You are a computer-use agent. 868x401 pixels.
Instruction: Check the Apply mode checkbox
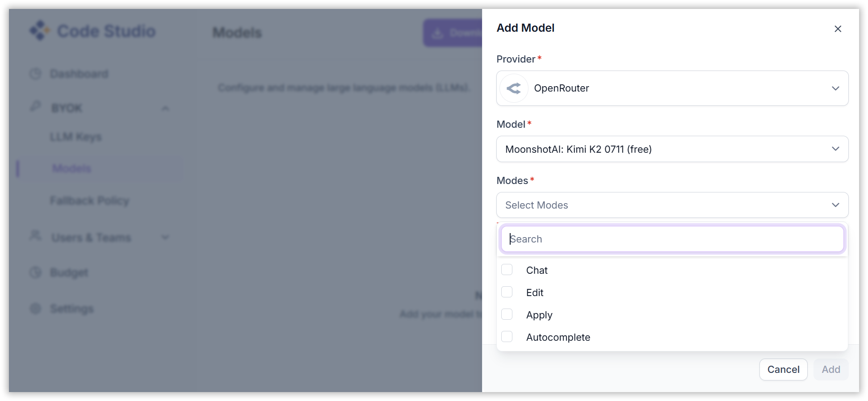click(x=507, y=314)
